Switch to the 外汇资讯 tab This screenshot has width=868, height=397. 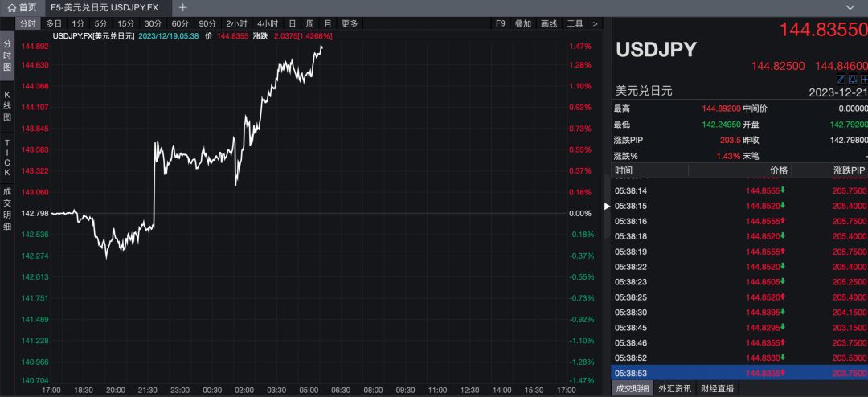click(x=675, y=389)
